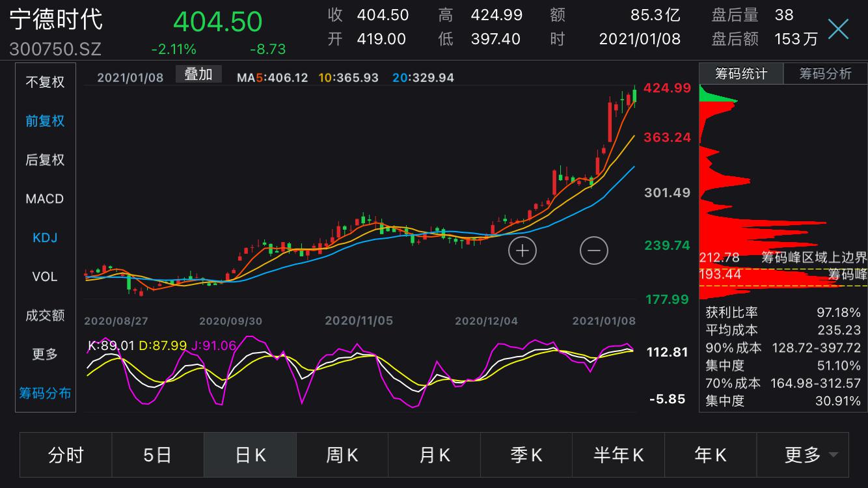Screen dimensions: 868x488
Task: Switch indicator to KDJ
Action: click(x=45, y=237)
